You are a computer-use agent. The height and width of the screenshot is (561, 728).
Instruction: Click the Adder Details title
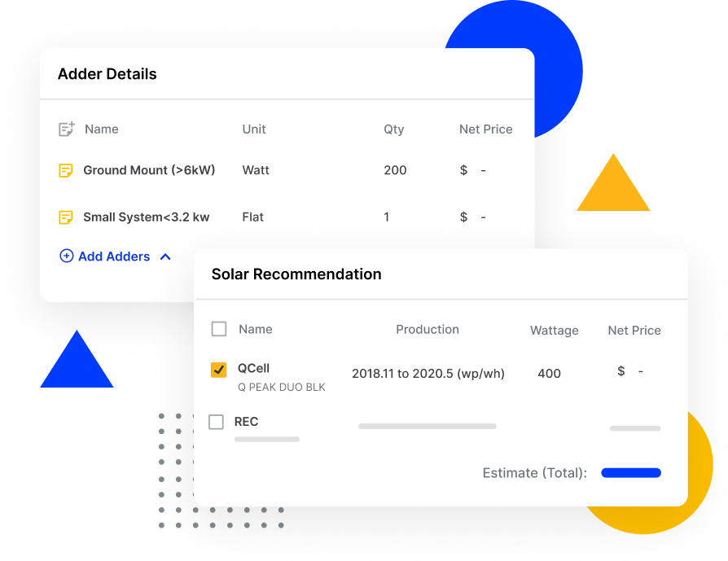107,74
